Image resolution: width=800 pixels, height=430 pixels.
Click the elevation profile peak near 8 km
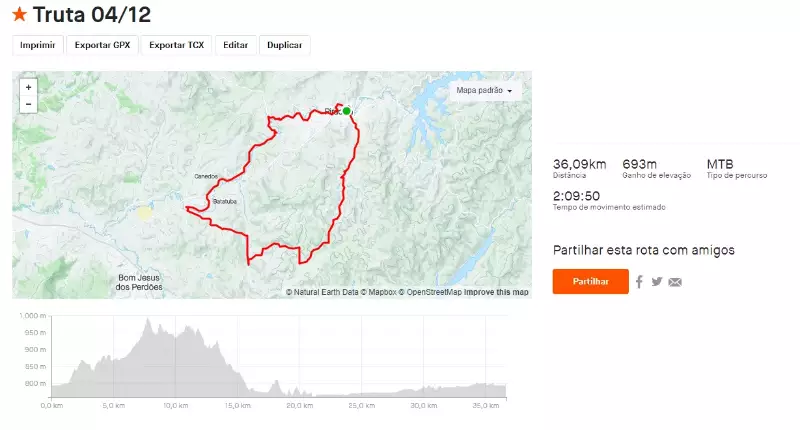149,321
